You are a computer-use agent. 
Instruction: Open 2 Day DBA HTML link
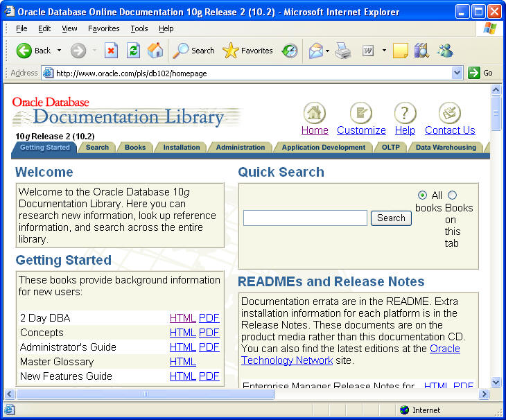pyautogui.click(x=183, y=318)
